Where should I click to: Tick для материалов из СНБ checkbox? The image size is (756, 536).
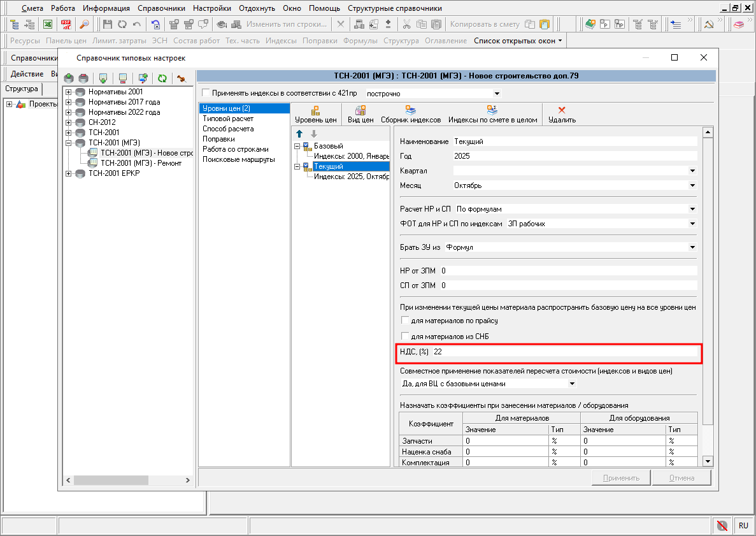coord(404,336)
